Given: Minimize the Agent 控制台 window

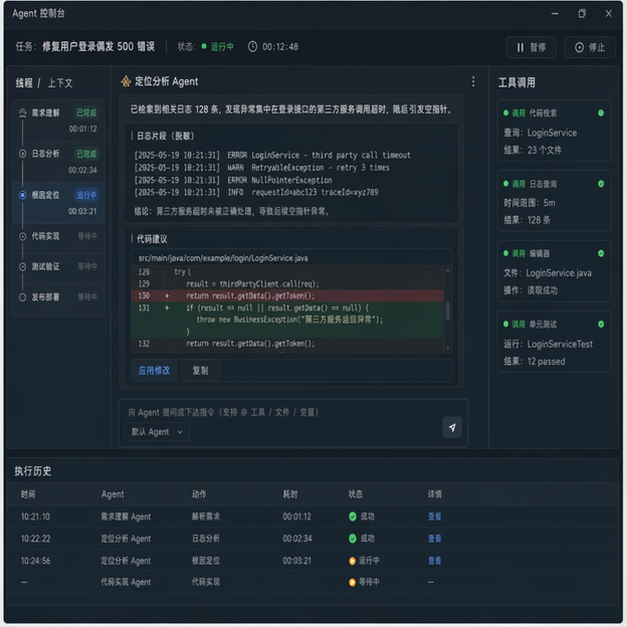Looking at the screenshot, I should [555, 14].
